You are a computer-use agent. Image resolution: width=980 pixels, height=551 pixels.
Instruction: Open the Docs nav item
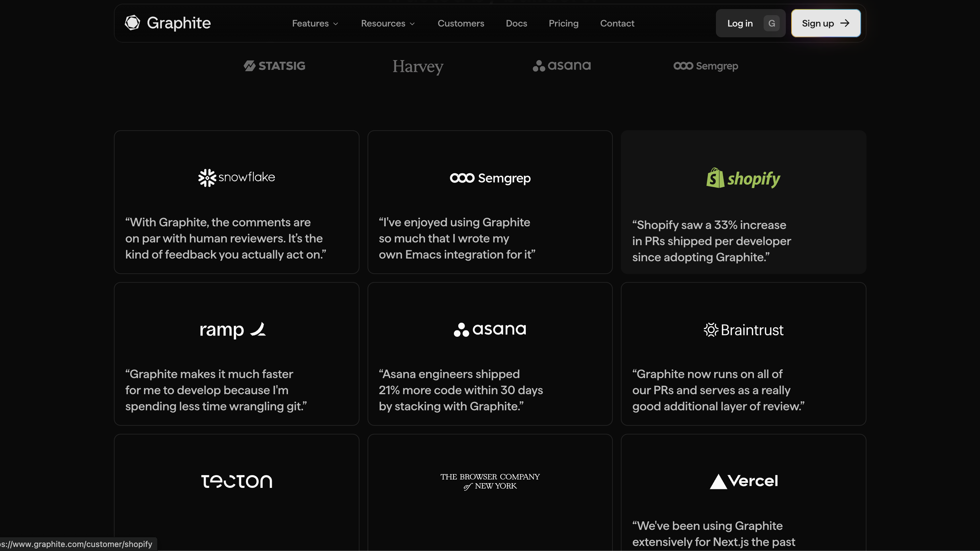(x=516, y=23)
